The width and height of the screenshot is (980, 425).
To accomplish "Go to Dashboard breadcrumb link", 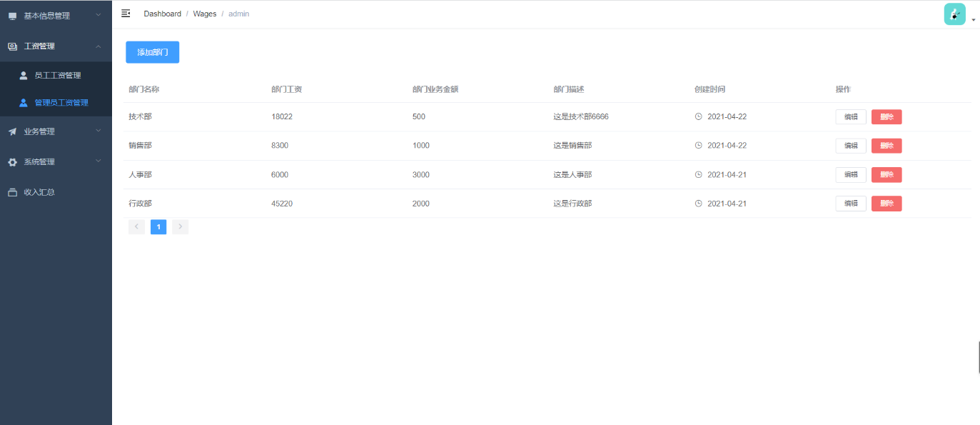I will pos(163,14).
